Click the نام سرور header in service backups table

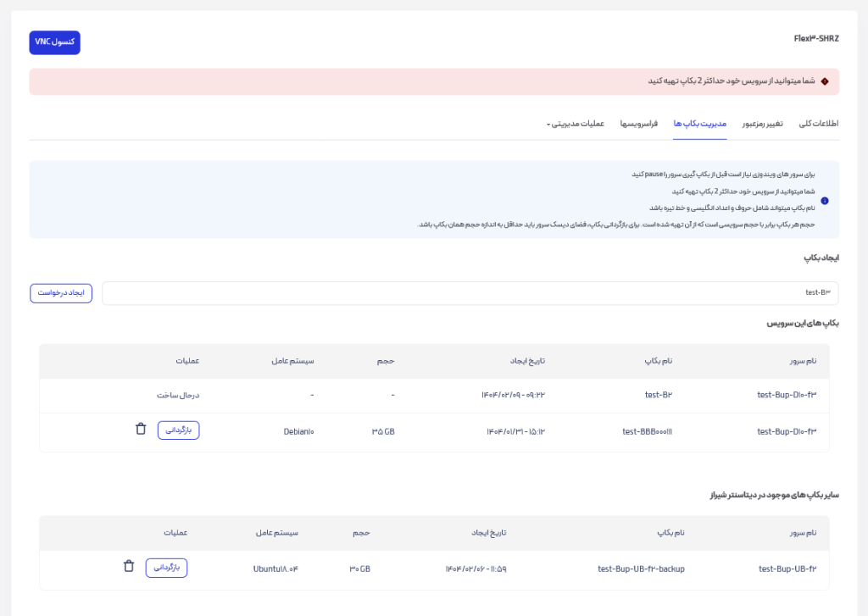coord(801,361)
